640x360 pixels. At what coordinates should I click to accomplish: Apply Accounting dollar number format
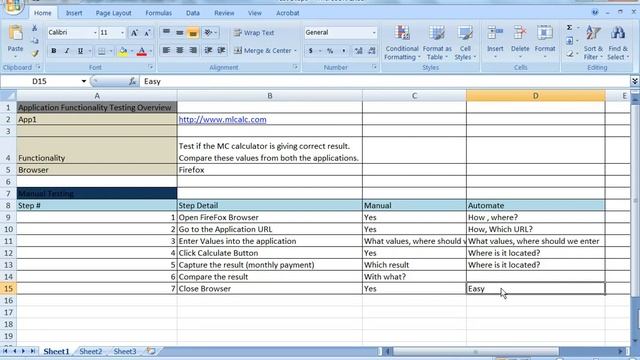[x=311, y=51]
